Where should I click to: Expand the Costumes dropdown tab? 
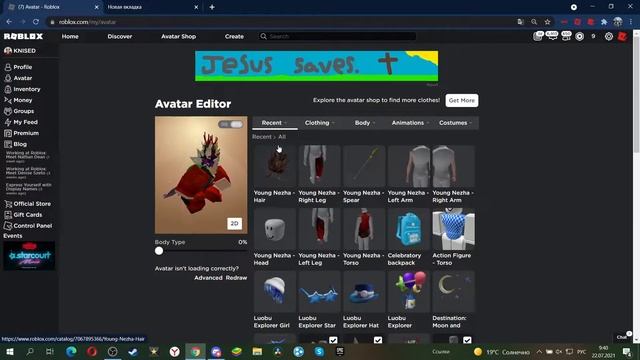click(x=455, y=123)
